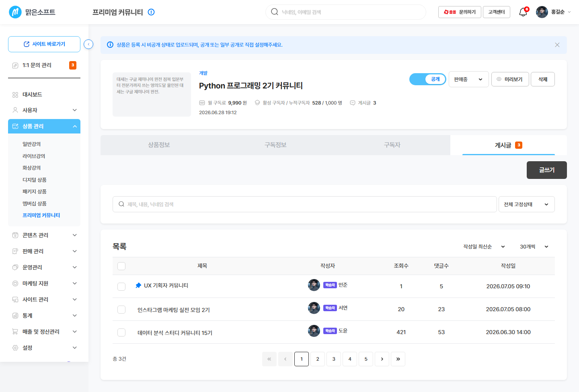This screenshot has height=392, width=579.
Task: Click the 미리보기 button
Action: pos(510,79)
